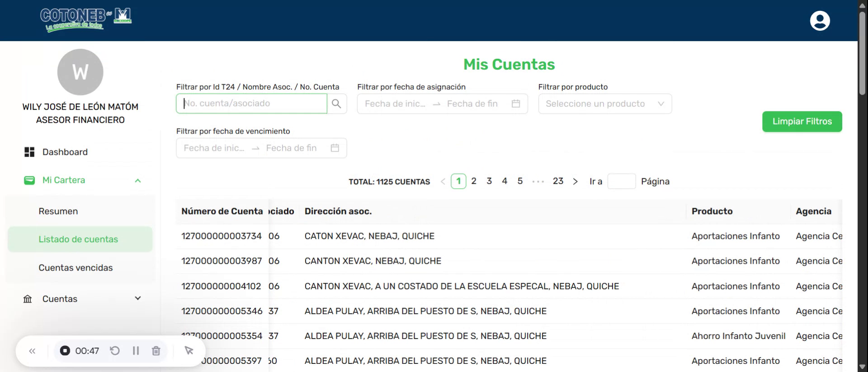Go to next page arrow

pos(575,181)
